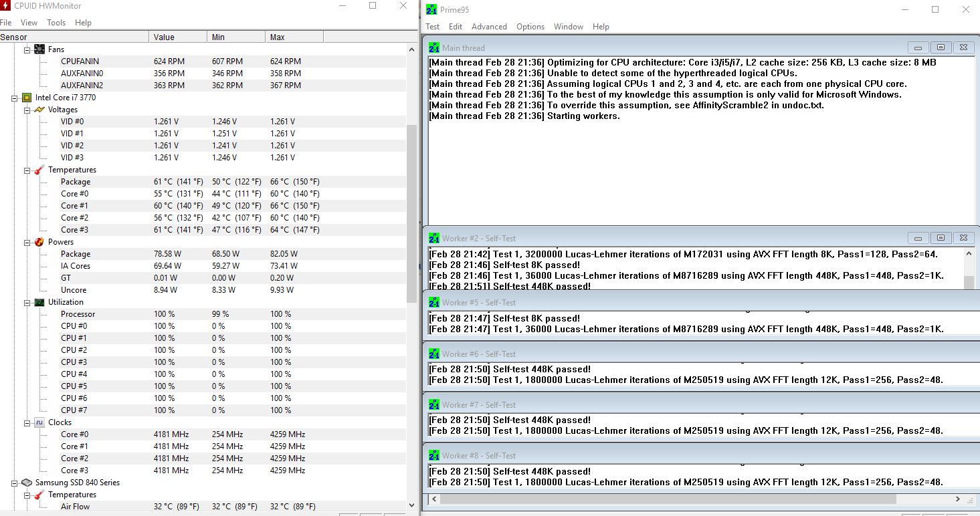Select the AUXFANIN0 sensor row
Screen dimensions: 980x516
203,74
